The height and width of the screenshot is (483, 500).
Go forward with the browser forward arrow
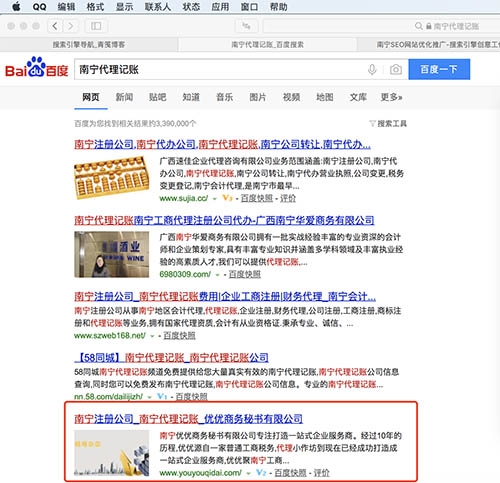71,26
